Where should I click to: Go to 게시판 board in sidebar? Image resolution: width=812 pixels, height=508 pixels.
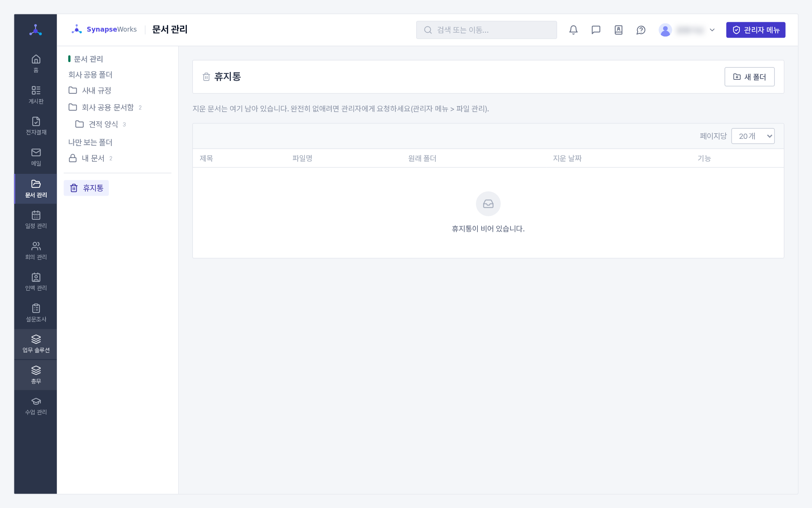(36, 95)
